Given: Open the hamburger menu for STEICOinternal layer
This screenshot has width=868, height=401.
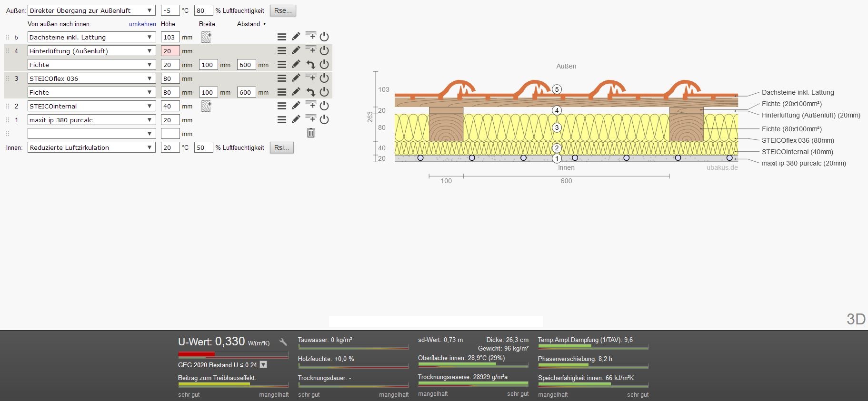Looking at the screenshot, I should 282,106.
